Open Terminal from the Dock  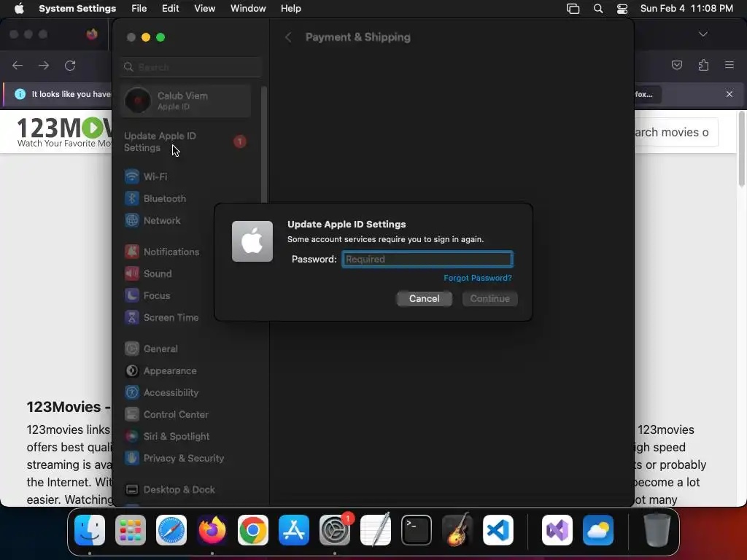[x=417, y=530]
